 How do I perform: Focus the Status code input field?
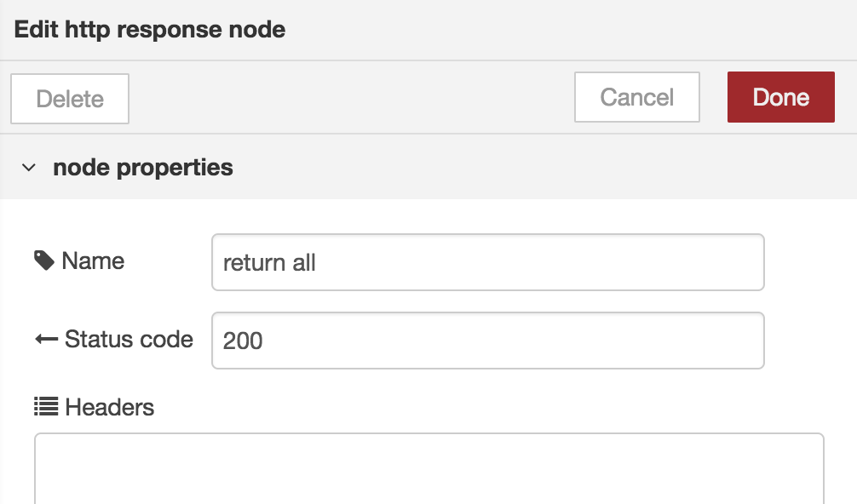point(487,341)
